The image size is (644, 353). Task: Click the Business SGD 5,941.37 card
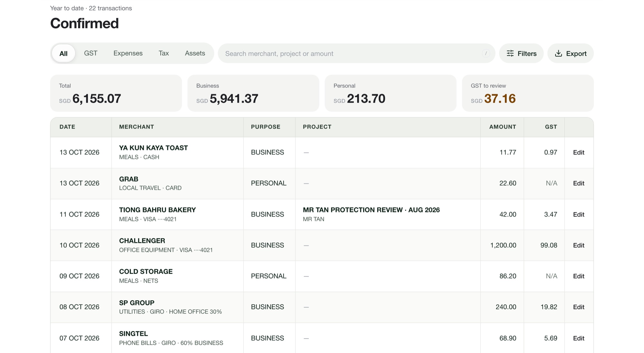[253, 93]
